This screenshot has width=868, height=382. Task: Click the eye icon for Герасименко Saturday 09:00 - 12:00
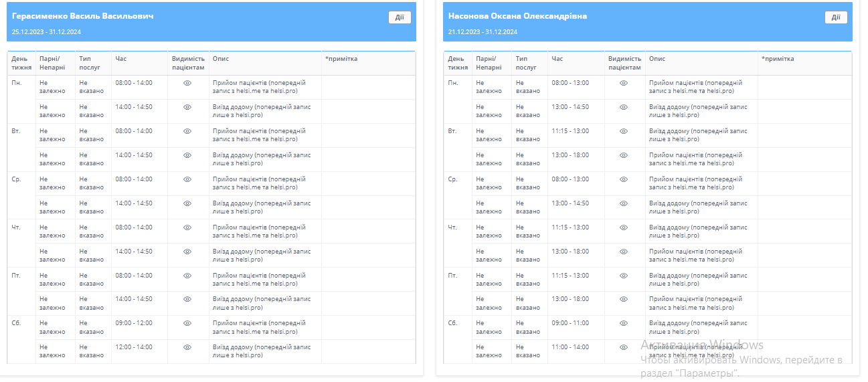187,323
